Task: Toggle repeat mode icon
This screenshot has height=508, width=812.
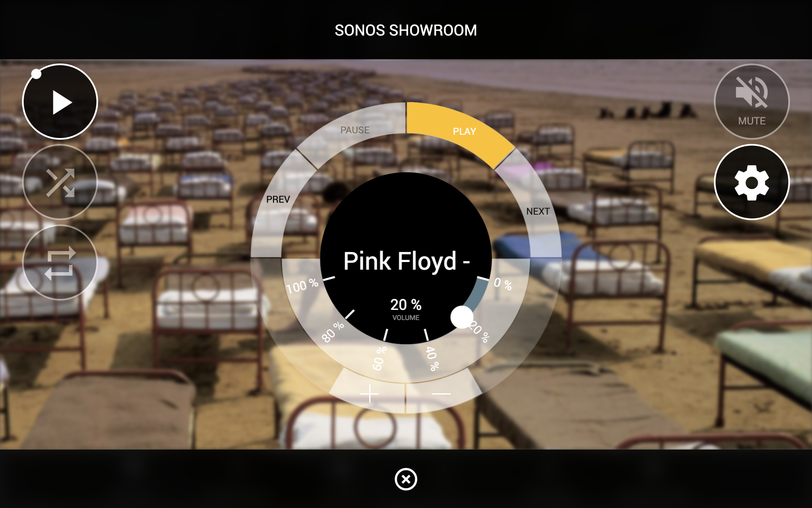Action: click(x=60, y=263)
